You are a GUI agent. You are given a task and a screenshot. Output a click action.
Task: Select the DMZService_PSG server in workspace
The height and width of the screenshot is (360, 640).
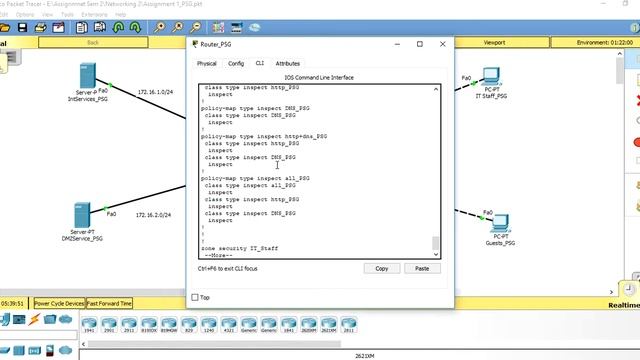[82, 215]
